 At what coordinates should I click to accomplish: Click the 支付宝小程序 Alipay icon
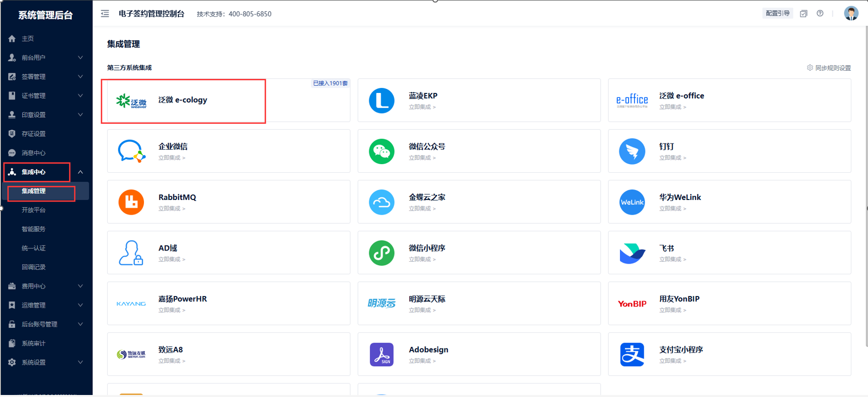tap(632, 354)
